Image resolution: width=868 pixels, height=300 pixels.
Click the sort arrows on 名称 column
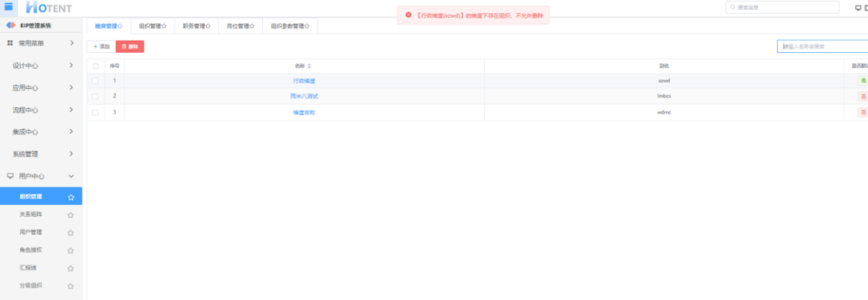(310, 66)
